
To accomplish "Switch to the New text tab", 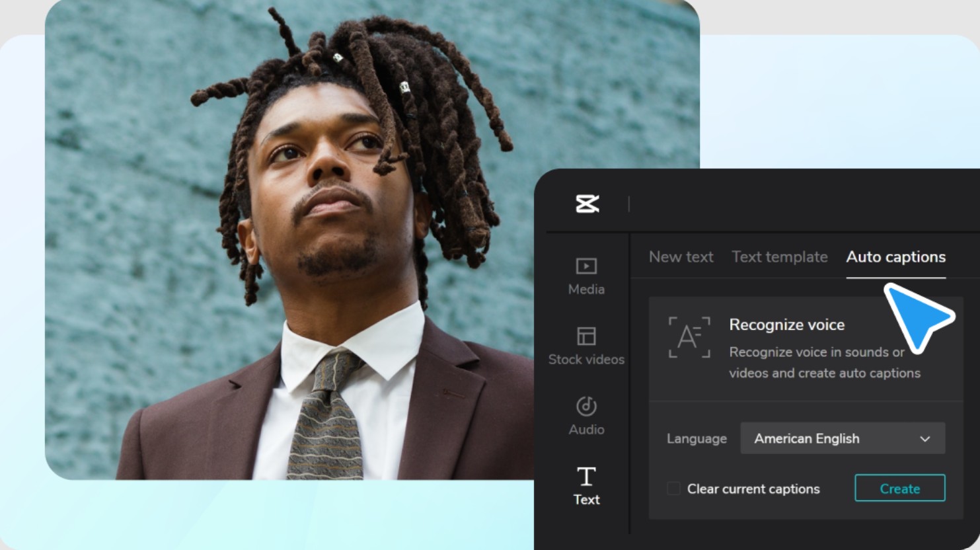I will pyautogui.click(x=681, y=256).
